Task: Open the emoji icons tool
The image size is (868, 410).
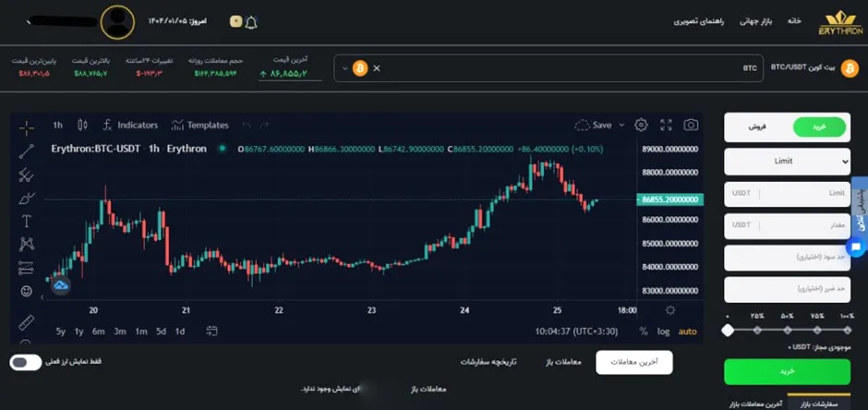Action: [x=26, y=291]
